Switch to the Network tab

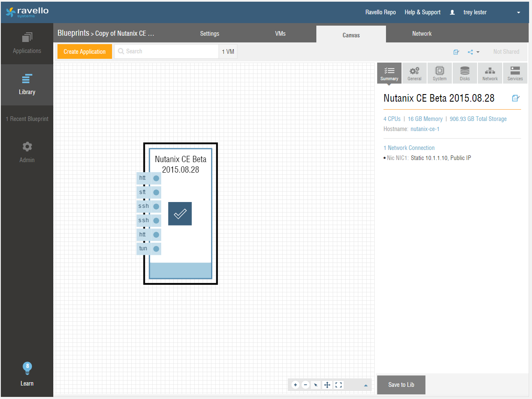pos(422,34)
